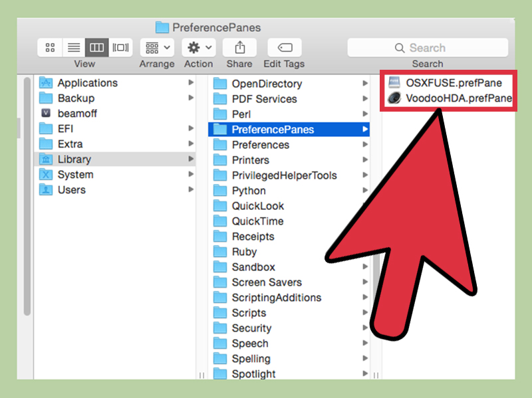Select the beamoff item
The width and height of the screenshot is (532, 398).
coord(115,113)
